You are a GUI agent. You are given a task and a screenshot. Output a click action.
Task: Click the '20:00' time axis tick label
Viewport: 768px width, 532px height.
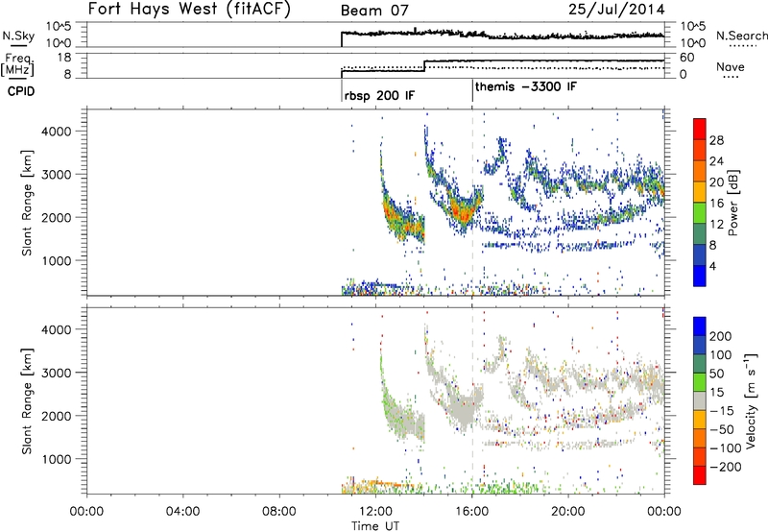[x=568, y=512]
